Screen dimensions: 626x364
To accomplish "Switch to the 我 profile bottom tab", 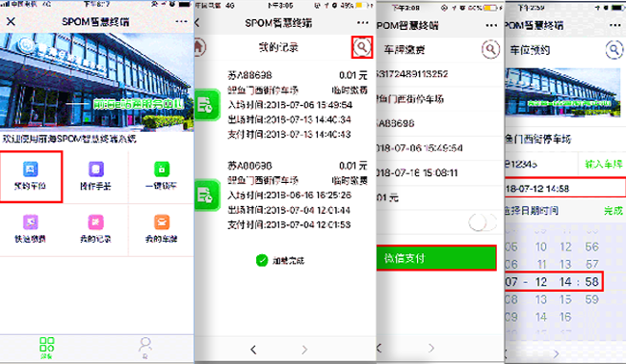I will click(x=145, y=348).
